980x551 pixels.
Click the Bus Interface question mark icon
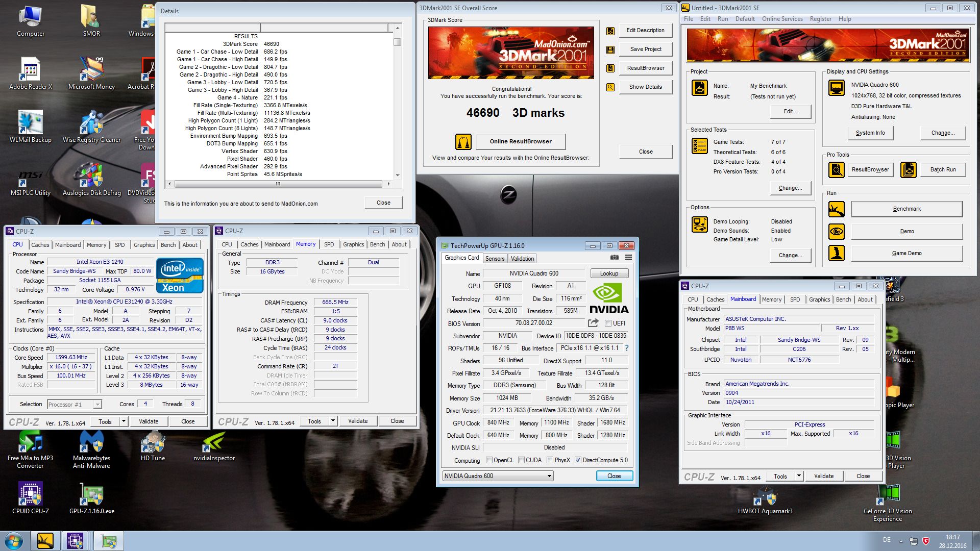(x=627, y=348)
